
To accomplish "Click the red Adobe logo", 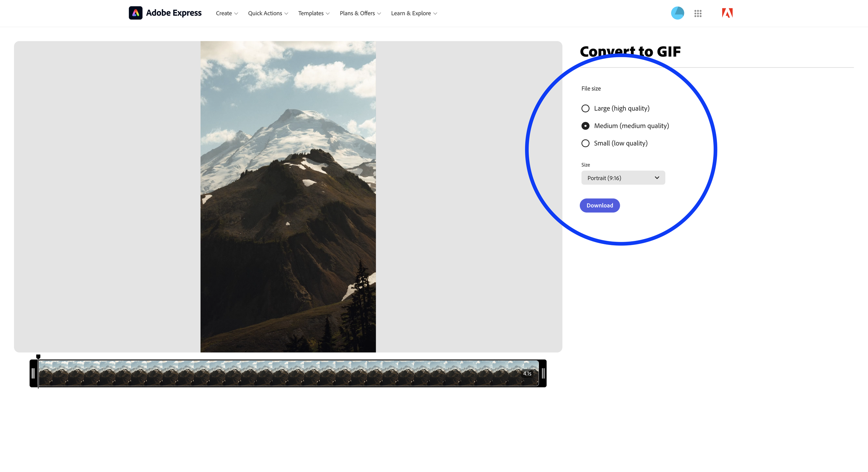I will (x=727, y=13).
